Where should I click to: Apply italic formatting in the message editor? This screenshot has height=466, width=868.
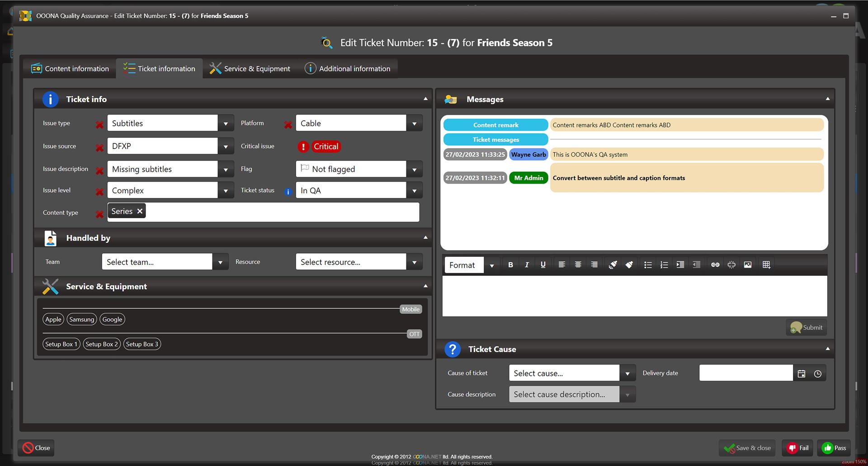click(x=527, y=264)
